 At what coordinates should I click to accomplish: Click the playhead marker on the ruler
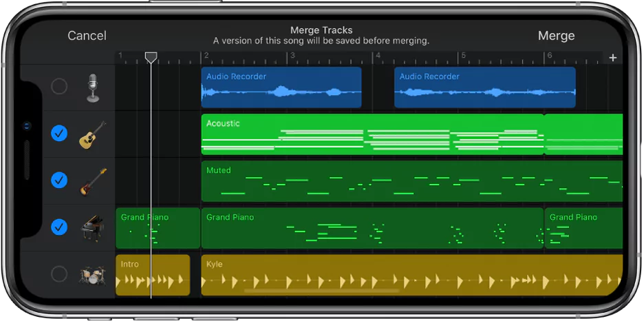[x=151, y=58]
